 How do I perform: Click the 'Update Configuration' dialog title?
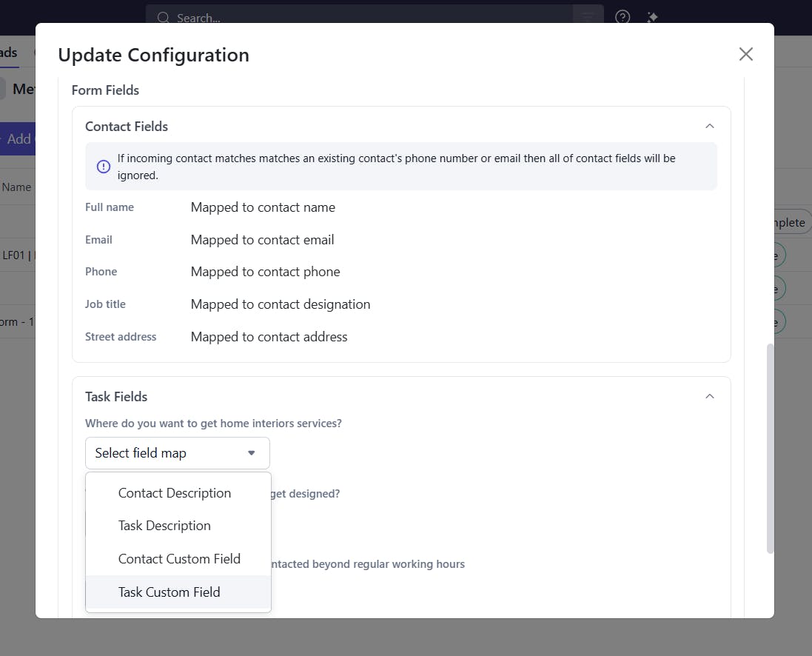[153, 56]
